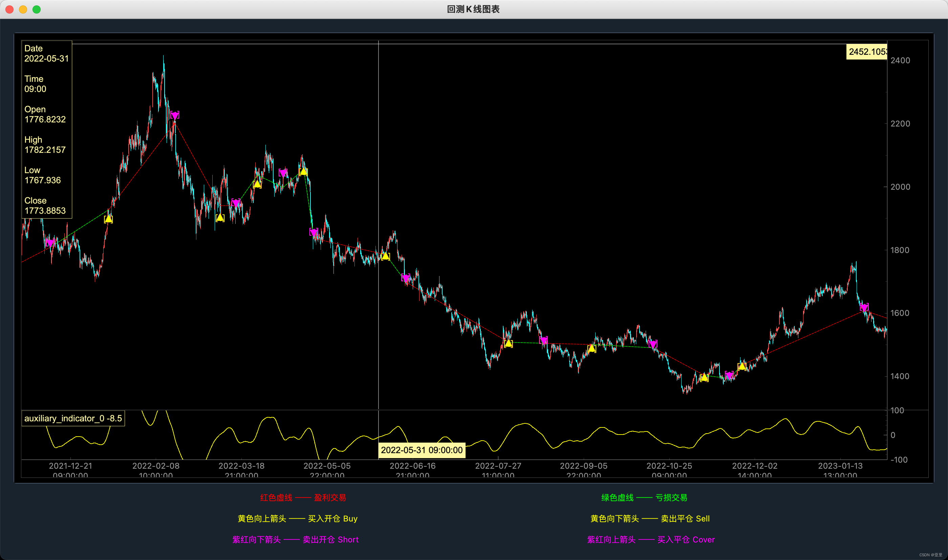The width and height of the screenshot is (948, 560).
Task: Click the OHLC info box showing Close 1773.8853
Action: (46, 130)
